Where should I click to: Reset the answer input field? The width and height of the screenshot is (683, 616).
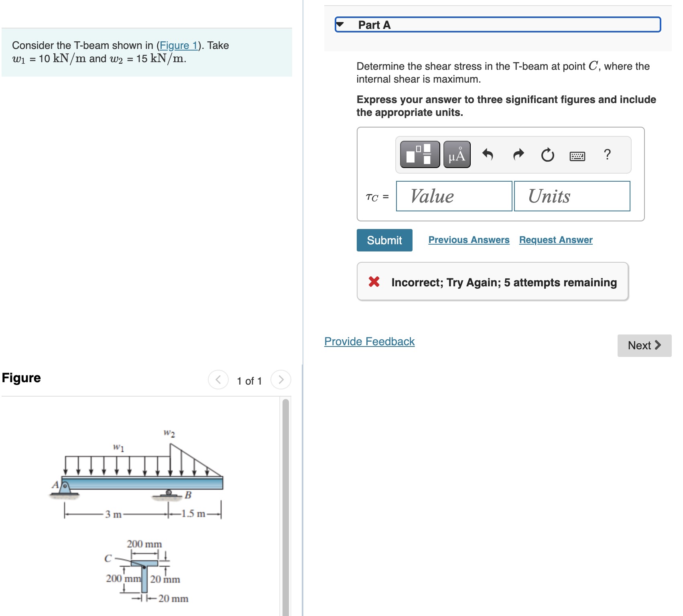coord(547,155)
